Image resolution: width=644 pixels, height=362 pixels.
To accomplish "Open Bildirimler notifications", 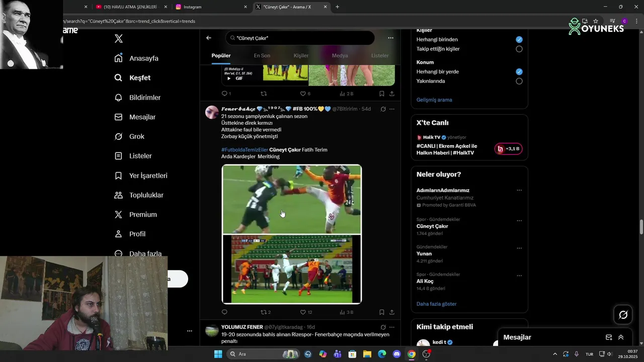I will click(137, 98).
